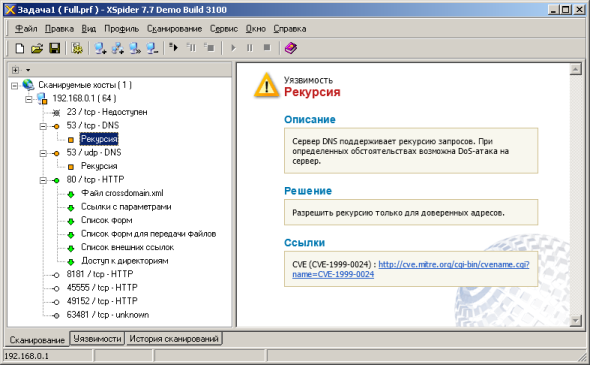Stop selected host scan icon
590x365 pixels.
(x=209, y=47)
